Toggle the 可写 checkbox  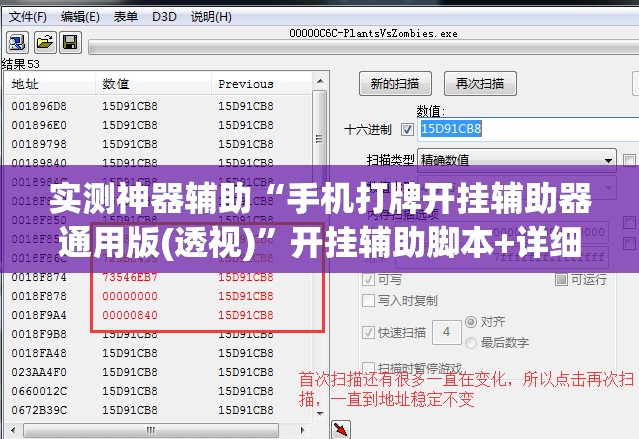coord(368,279)
